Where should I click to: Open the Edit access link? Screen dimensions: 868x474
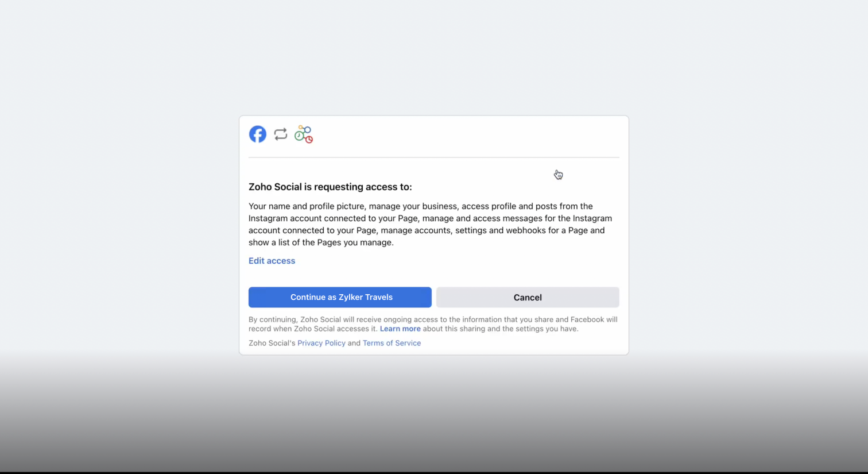(272, 261)
